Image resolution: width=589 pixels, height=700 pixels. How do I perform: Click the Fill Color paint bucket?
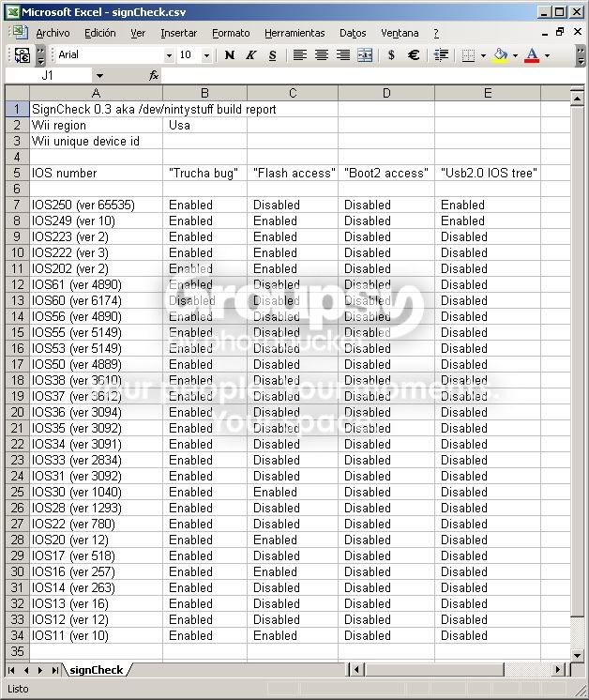[500, 55]
